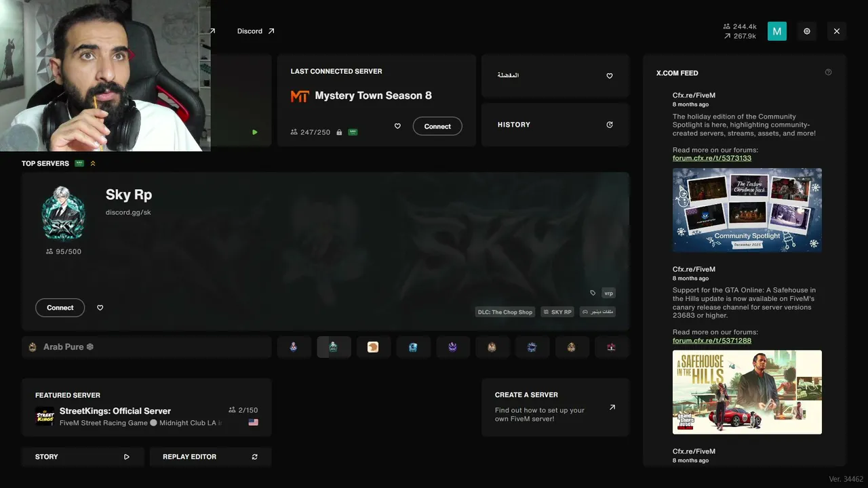Click the Mystery Town country flag
The image size is (868, 488).
pyautogui.click(x=353, y=132)
